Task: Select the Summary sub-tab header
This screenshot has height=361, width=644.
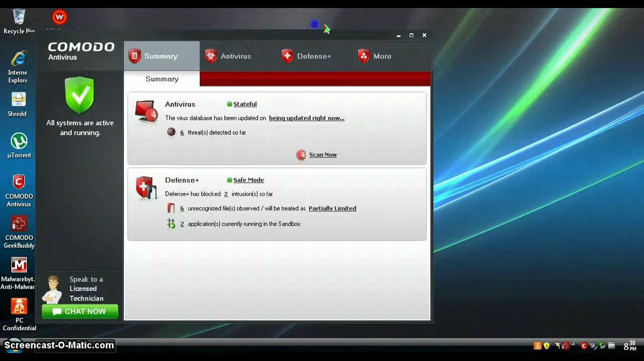Action: (x=162, y=79)
